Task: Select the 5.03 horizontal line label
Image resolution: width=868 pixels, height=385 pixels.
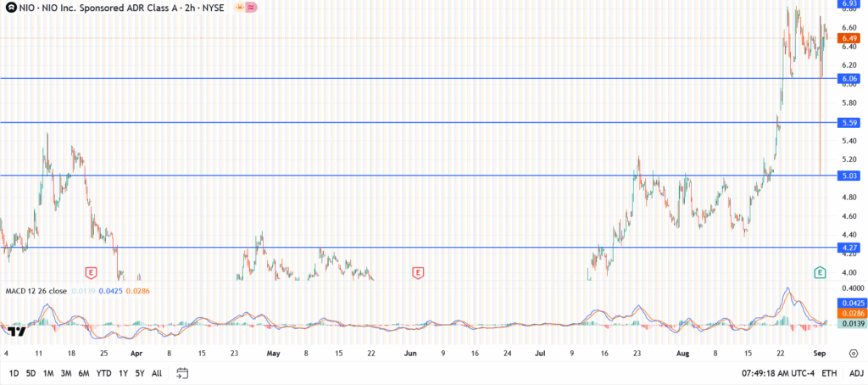Action: click(849, 176)
